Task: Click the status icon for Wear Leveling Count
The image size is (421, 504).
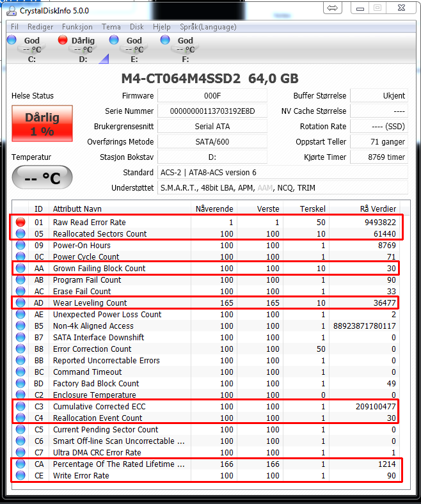Action: (x=20, y=303)
